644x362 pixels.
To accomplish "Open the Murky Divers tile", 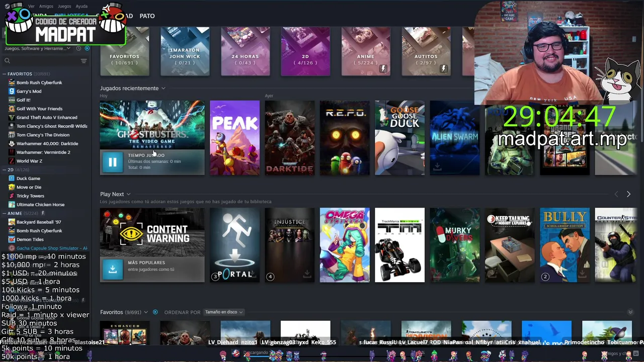I will [x=454, y=245].
